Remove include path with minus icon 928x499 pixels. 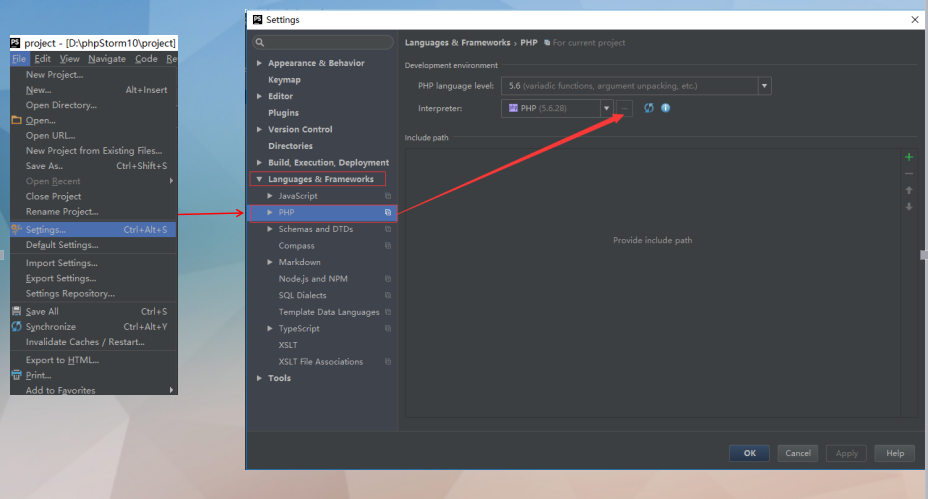click(909, 173)
